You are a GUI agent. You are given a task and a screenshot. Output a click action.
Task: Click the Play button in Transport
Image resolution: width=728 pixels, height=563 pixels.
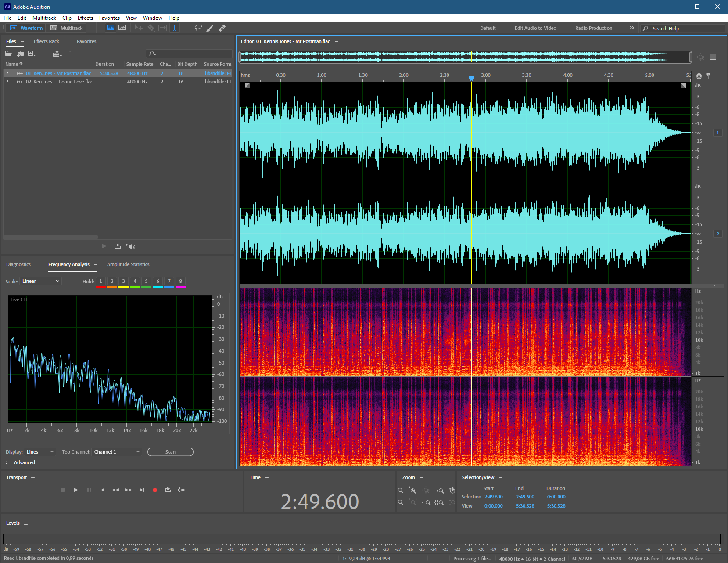[75, 490]
